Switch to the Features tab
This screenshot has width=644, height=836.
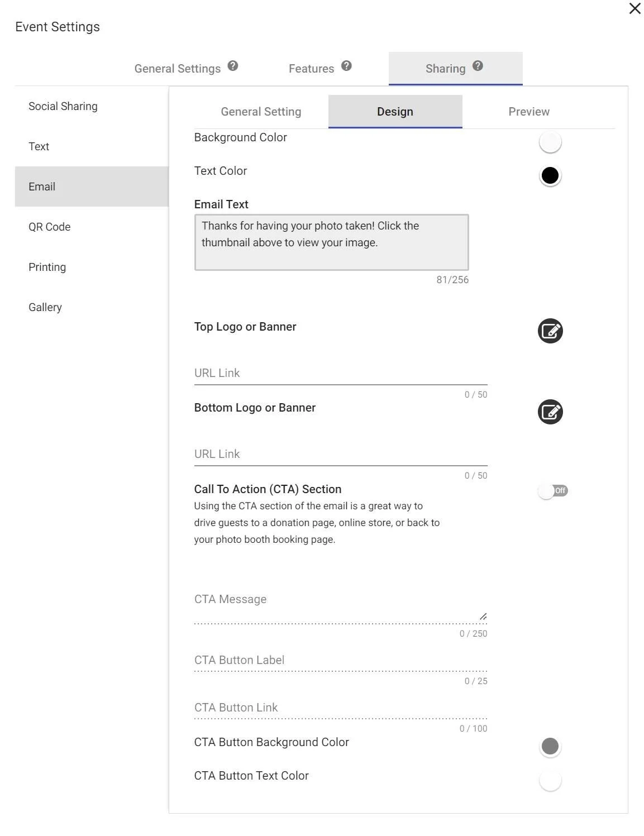click(x=311, y=69)
